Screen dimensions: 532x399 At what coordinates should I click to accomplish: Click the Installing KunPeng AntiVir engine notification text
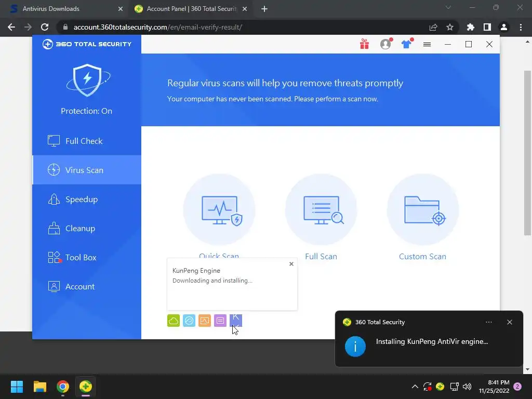tap(432, 342)
